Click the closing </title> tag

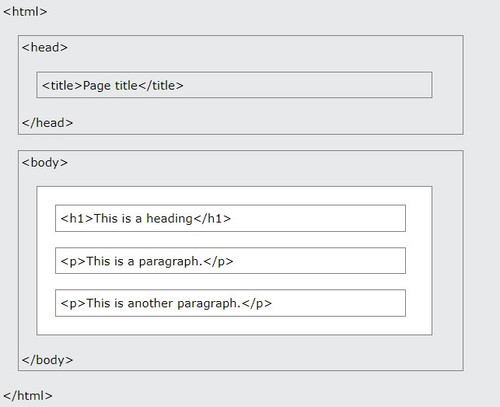161,86
